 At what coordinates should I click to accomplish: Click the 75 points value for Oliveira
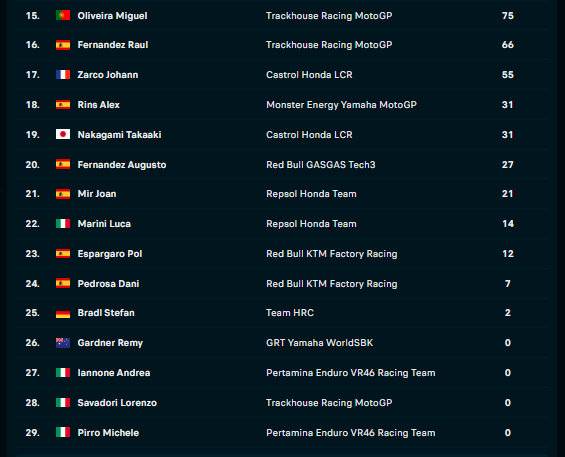[508, 15]
